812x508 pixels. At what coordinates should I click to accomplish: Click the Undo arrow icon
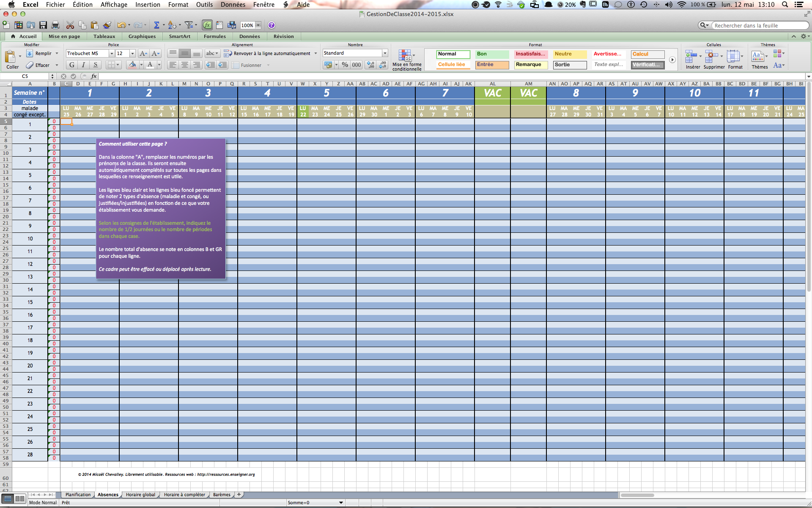(121, 25)
